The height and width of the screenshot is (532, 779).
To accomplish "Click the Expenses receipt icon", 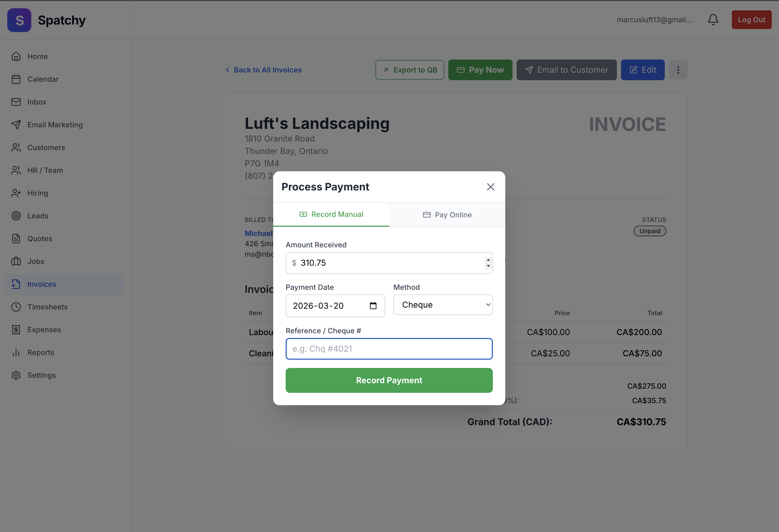I will tap(16, 330).
